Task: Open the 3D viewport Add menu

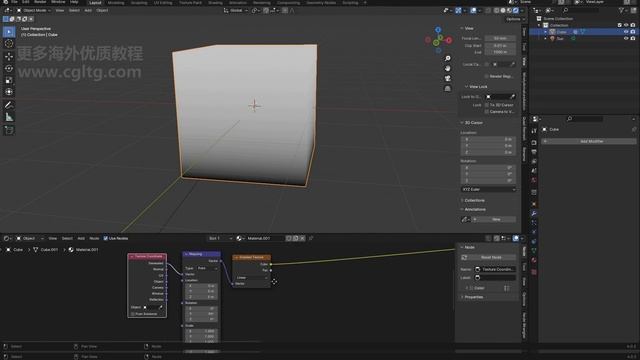Action: [88, 10]
